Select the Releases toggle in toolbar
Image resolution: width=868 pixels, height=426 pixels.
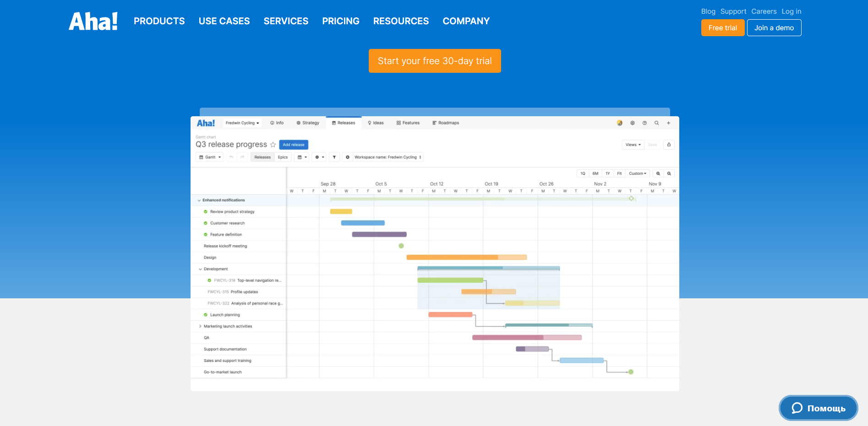262,157
